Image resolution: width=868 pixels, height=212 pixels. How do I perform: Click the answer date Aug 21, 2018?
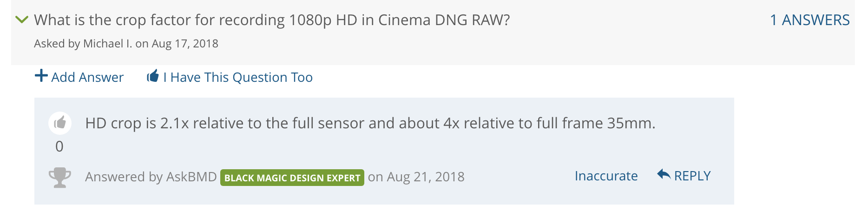pyautogui.click(x=426, y=177)
